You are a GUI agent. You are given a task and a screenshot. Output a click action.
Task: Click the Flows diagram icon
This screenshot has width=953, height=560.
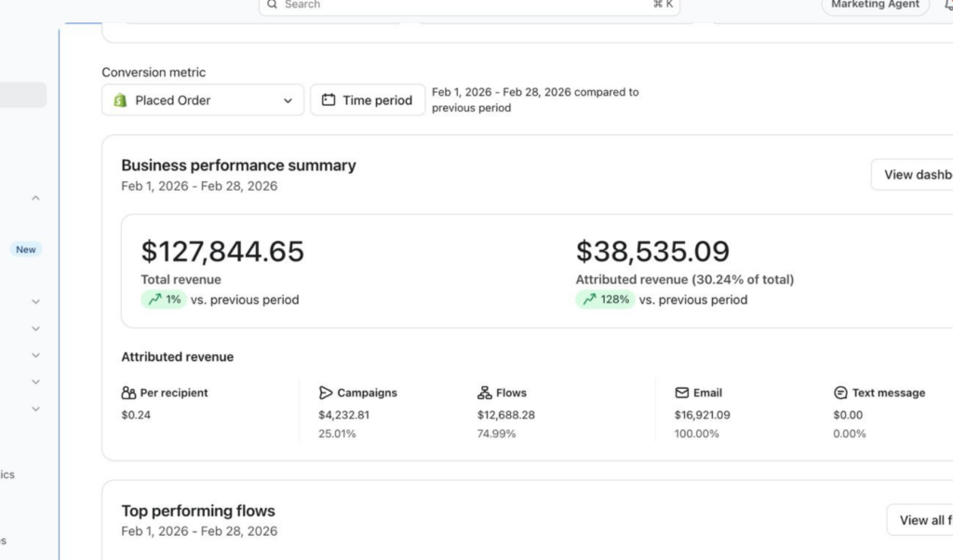pos(484,393)
